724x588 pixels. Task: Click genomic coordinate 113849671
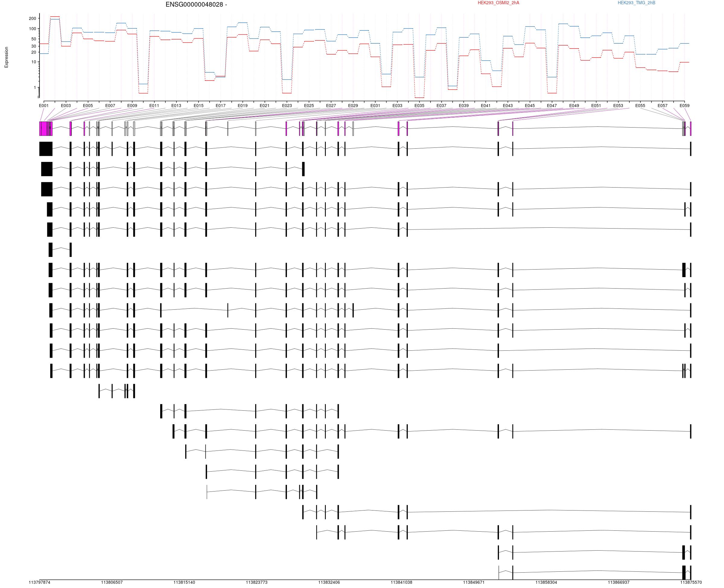pos(474,583)
